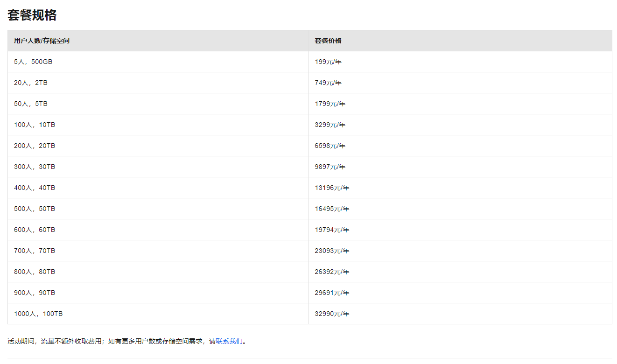Click the 23093元/年 price cell

(332, 251)
